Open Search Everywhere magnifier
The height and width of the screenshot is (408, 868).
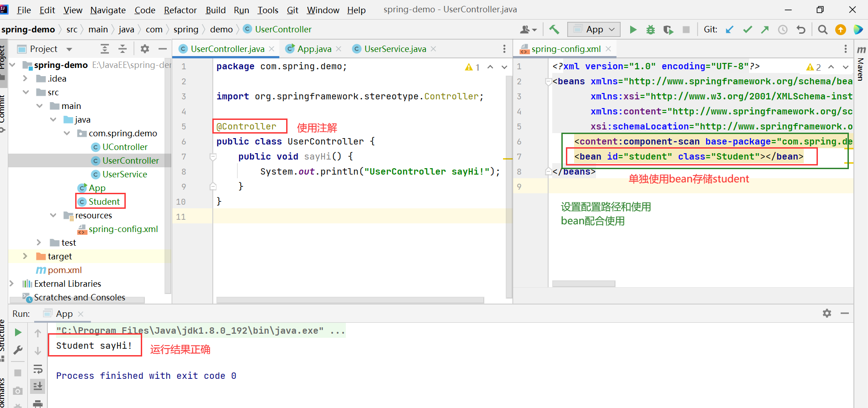822,30
